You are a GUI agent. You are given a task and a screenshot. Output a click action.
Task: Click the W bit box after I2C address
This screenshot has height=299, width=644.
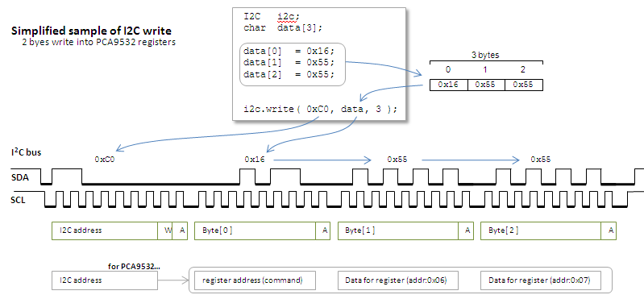pos(165,230)
